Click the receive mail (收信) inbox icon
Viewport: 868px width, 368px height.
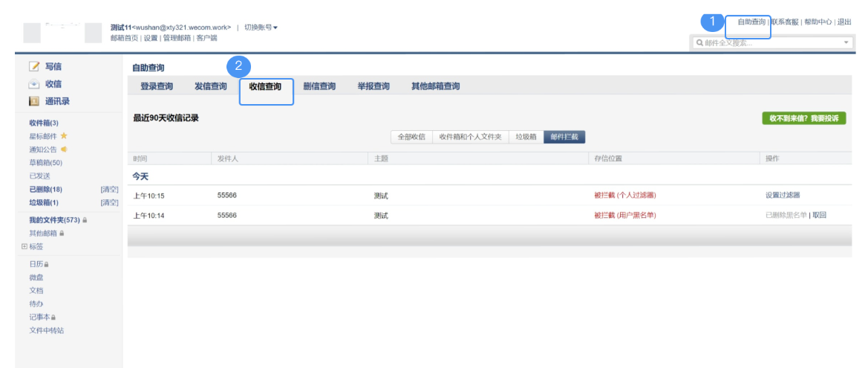(33, 84)
